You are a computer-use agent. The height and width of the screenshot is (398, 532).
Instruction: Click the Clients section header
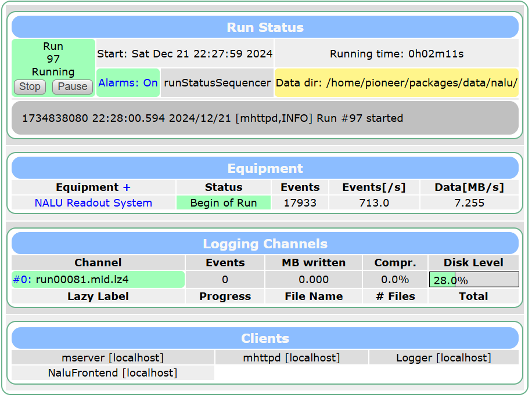265,338
